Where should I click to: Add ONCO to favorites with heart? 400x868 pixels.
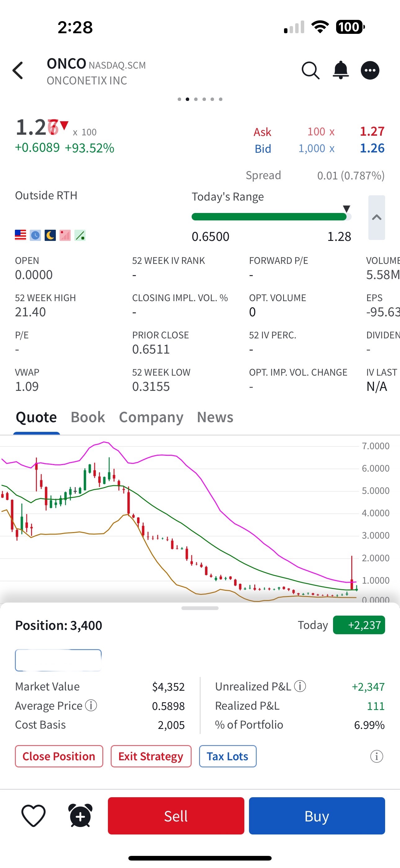click(33, 816)
